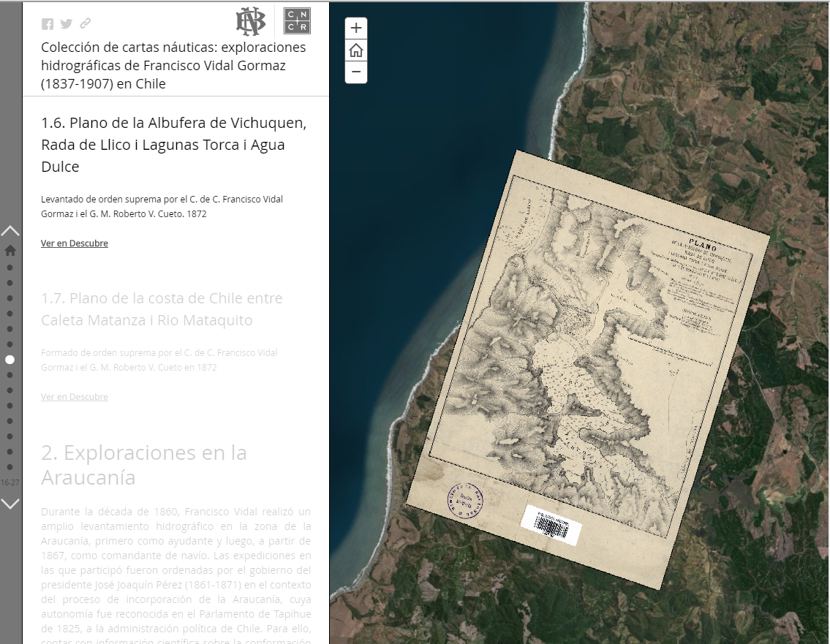Select the currently active white navigation dot

[x=10, y=360]
